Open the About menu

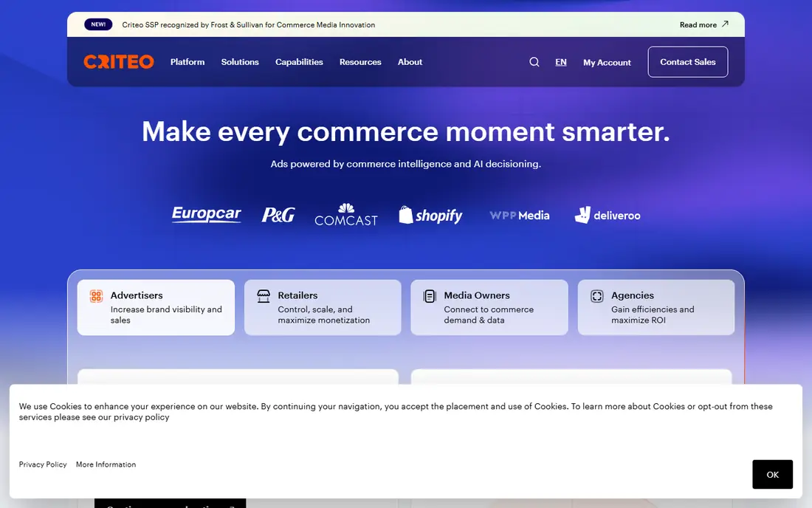pos(410,62)
